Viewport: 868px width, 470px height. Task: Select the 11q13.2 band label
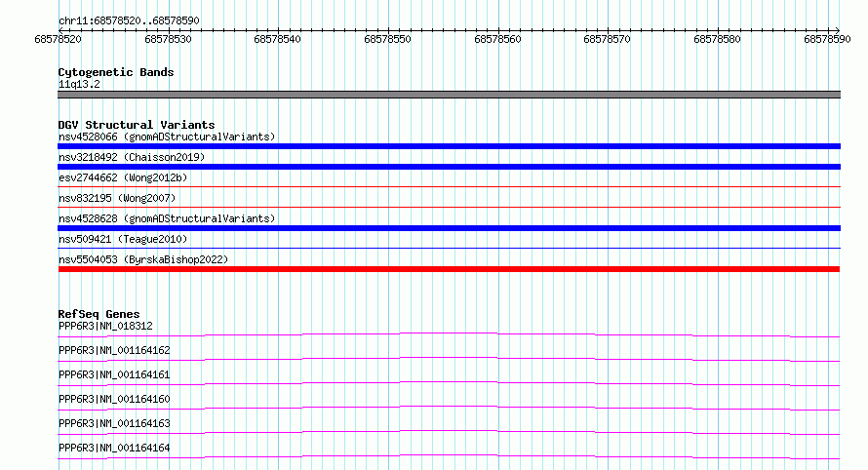click(79, 84)
